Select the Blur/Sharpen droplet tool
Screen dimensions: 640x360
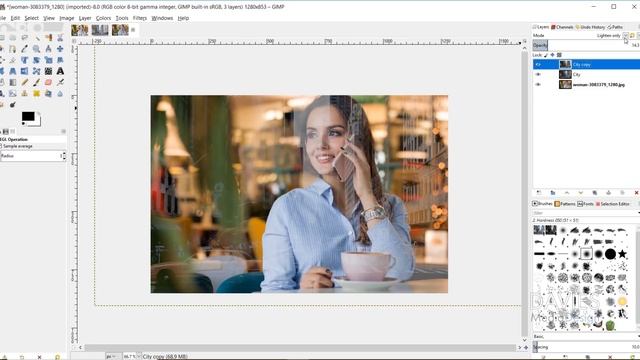(60, 93)
